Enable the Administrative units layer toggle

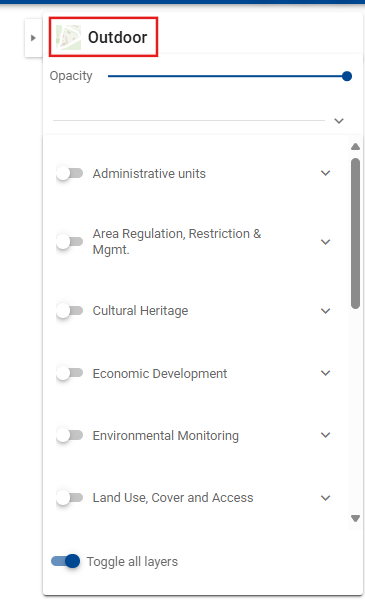pos(69,173)
